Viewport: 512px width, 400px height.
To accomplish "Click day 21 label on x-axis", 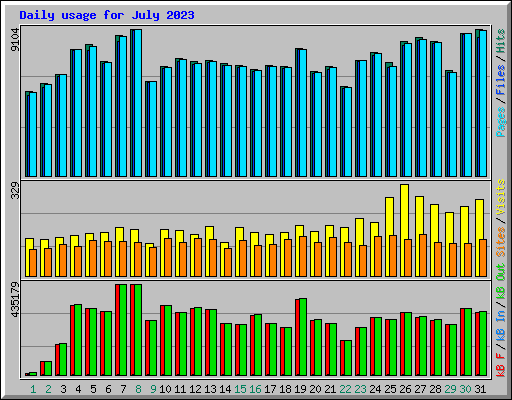I will (330, 389).
